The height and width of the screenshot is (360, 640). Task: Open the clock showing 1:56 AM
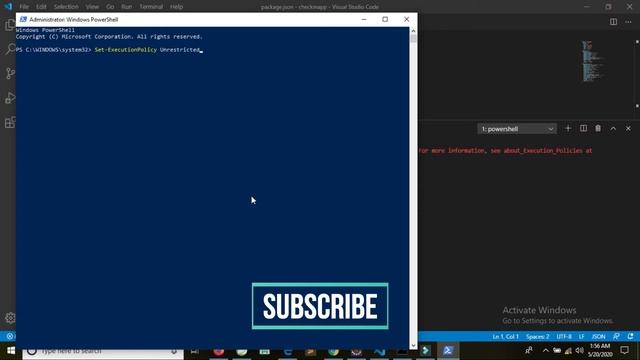(600, 350)
